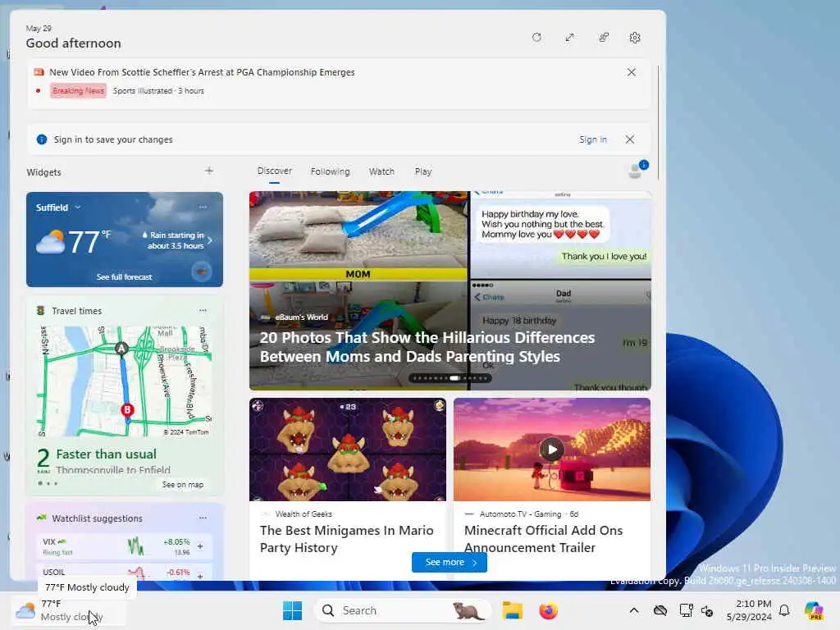Launch Firefox from taskbar
The height and width of the screenshot is (630, 840).
tap(548, 610)
